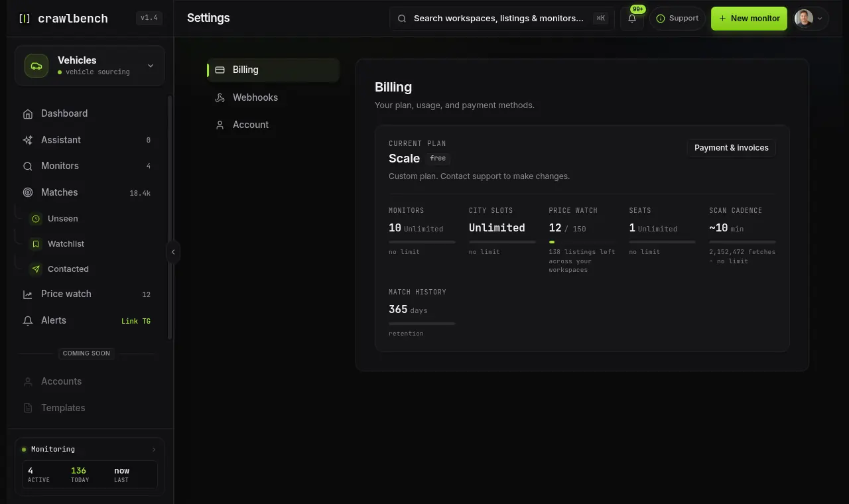Switch to the Account settings tab
This screenshot has width=849, height=504.
tap(273, 125)
